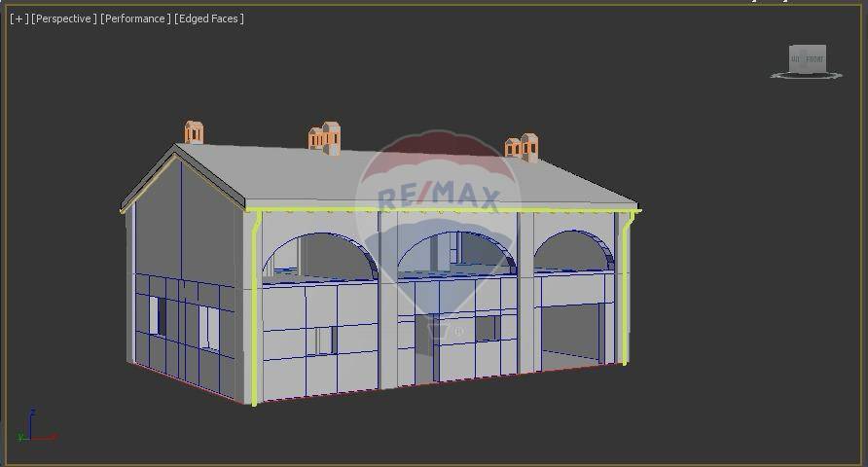
Task: Select the middle orange chimney on the roof
Action: point(325,138)
